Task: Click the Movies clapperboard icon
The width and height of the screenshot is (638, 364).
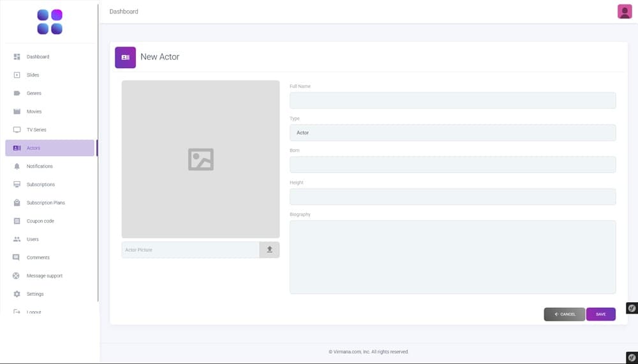Action: point(17,112)
